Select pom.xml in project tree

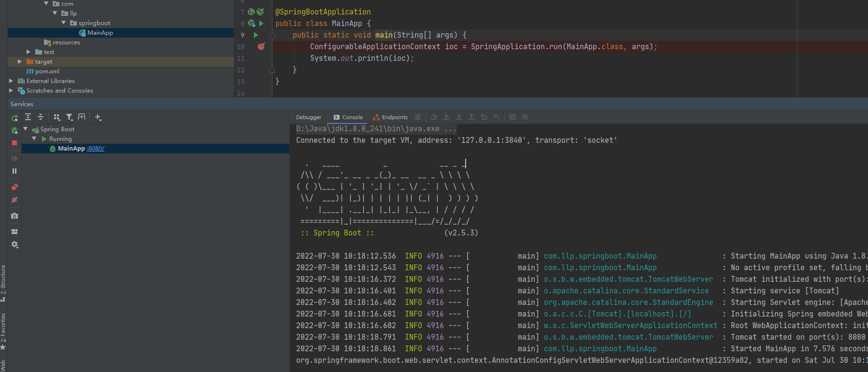47,71
